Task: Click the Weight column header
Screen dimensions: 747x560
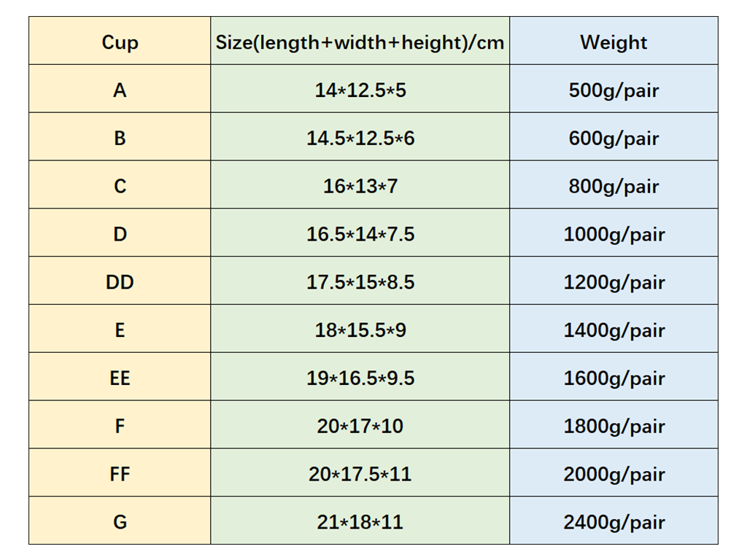Action: tap(614, 42)
